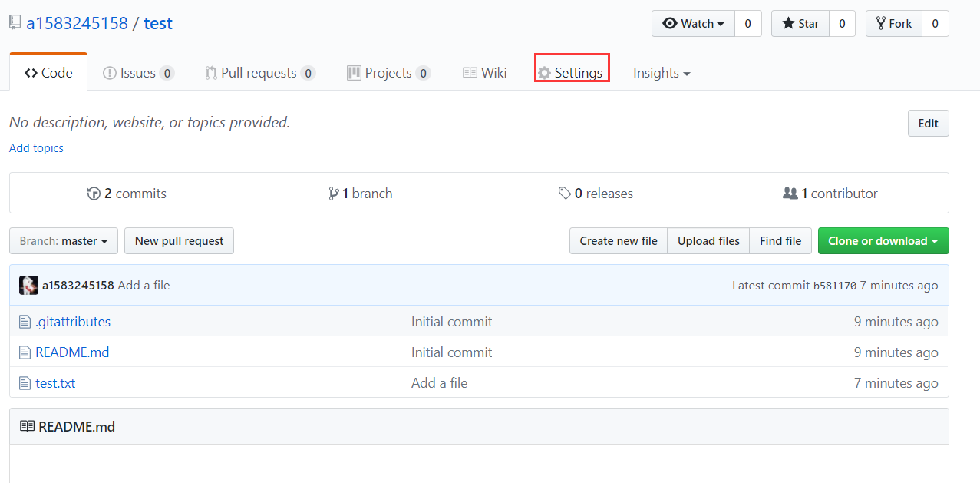Click the 9 minutes ago timestamp for .gitattributes
This screenshot has height=483, width=980.
coord(896,322)
